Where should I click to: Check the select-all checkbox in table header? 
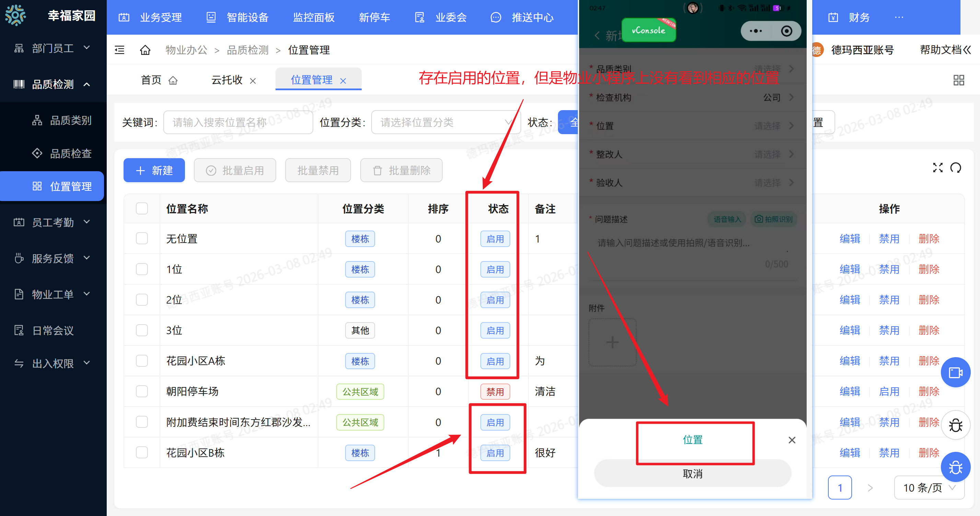[142, 208]
